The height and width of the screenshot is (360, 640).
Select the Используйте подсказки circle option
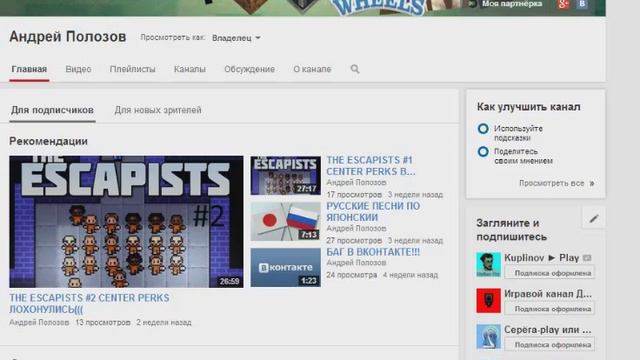click(x=483, y=129)
